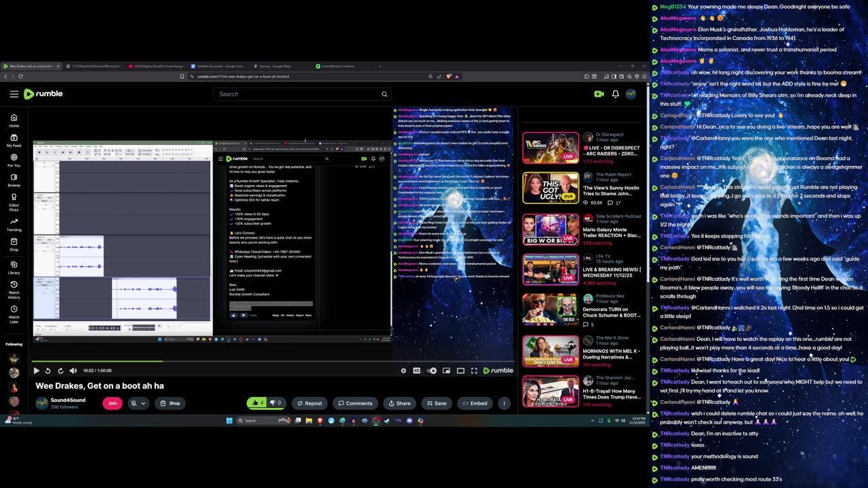Toggle theater mode on the player
The image size is (868, 488).
(x=460, y=371)
